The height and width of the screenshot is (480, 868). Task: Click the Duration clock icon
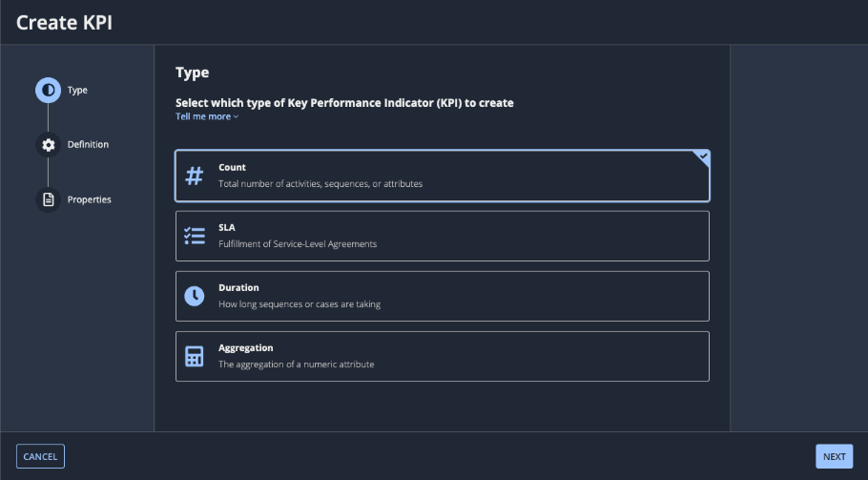point(195,296)
